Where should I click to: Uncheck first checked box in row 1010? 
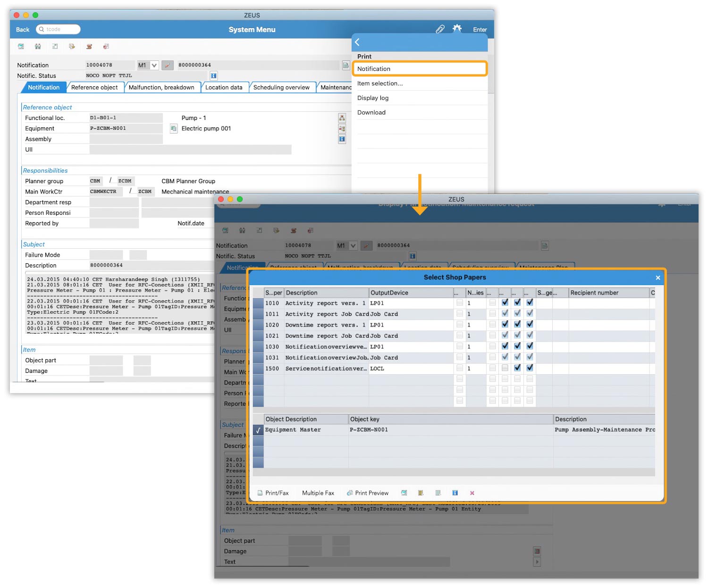point(505,302)
